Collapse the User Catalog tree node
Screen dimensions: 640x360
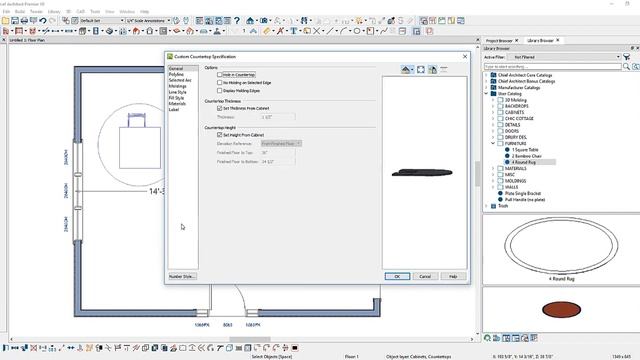point(486,93)
